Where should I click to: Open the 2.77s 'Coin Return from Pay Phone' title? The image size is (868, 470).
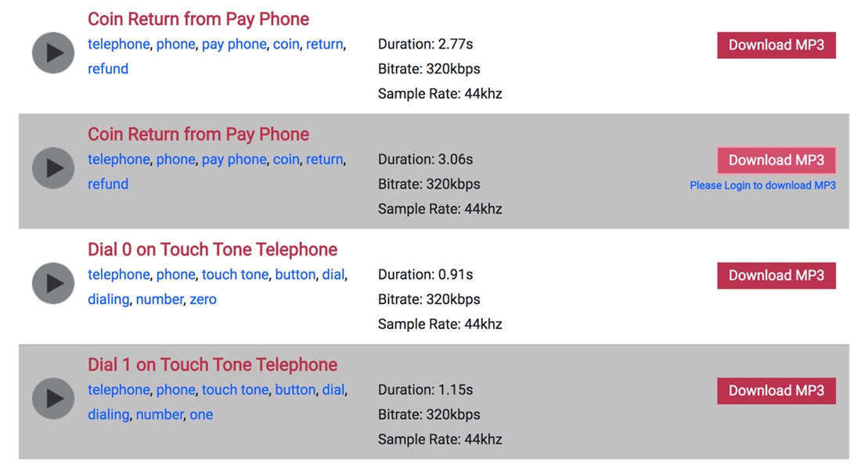click(198, 20)
